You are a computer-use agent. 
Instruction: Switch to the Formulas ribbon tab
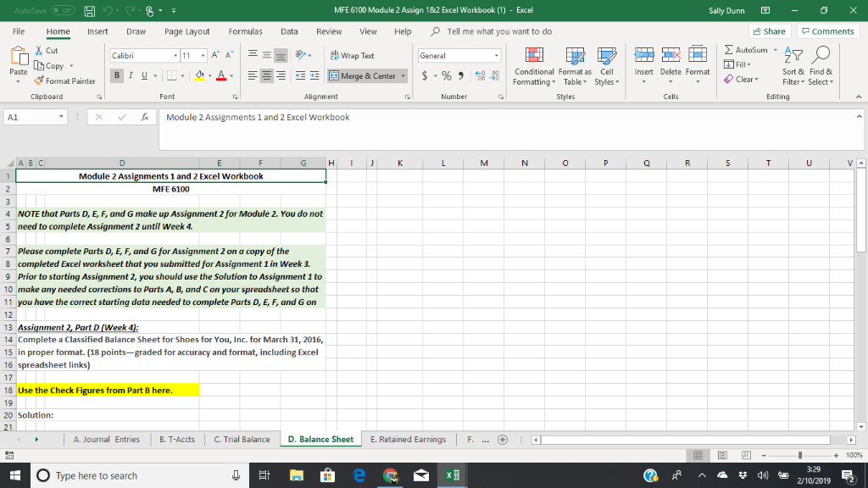click(x=245, y=31)
